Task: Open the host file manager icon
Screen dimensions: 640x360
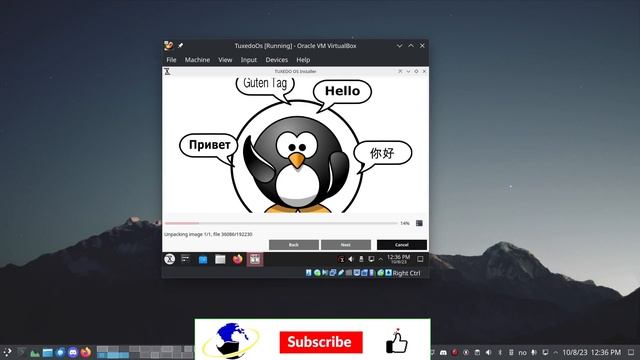Action: [x=48, y=353]
